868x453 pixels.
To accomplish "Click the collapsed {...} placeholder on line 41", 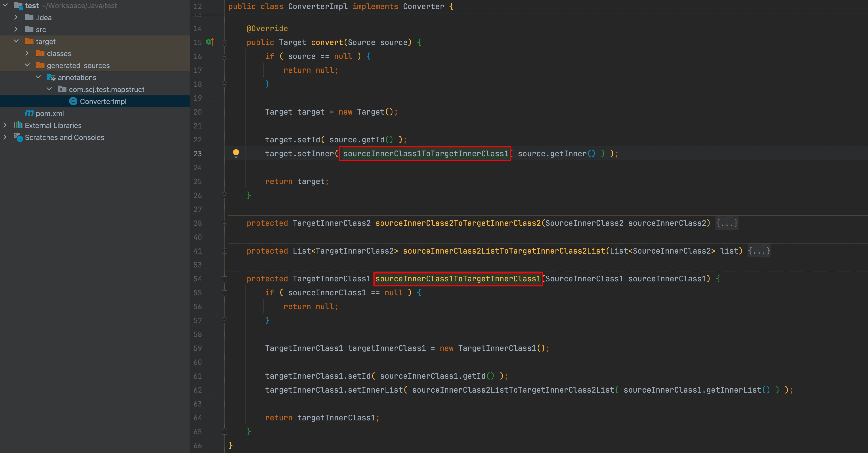I will click(x=759, y=251).
